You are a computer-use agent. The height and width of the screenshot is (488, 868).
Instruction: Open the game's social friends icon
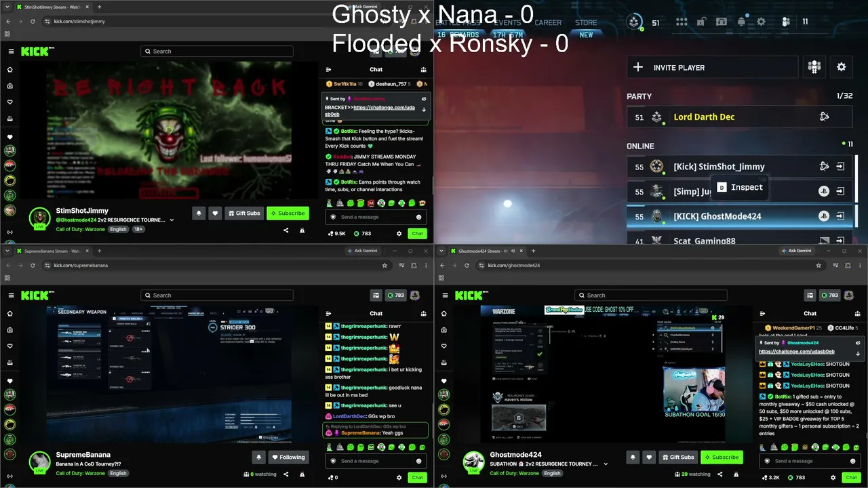pyautogui.click(x=786, y=22)
